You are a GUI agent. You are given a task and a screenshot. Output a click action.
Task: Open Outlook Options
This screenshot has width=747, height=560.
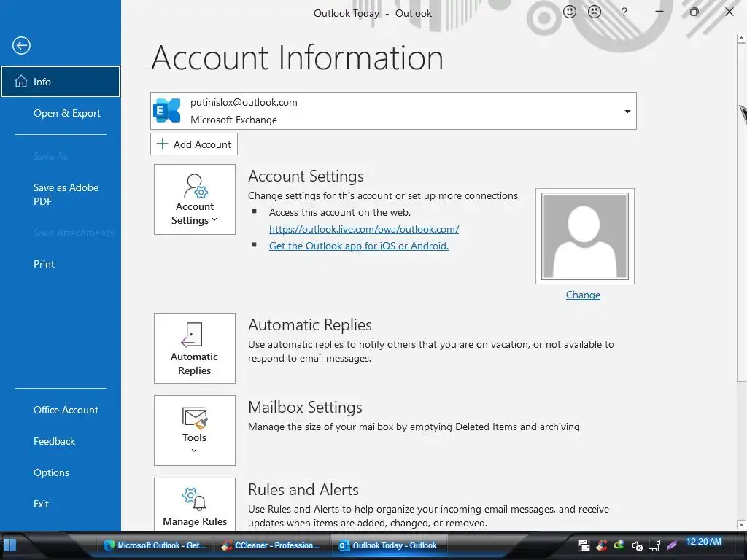[52, 472]
